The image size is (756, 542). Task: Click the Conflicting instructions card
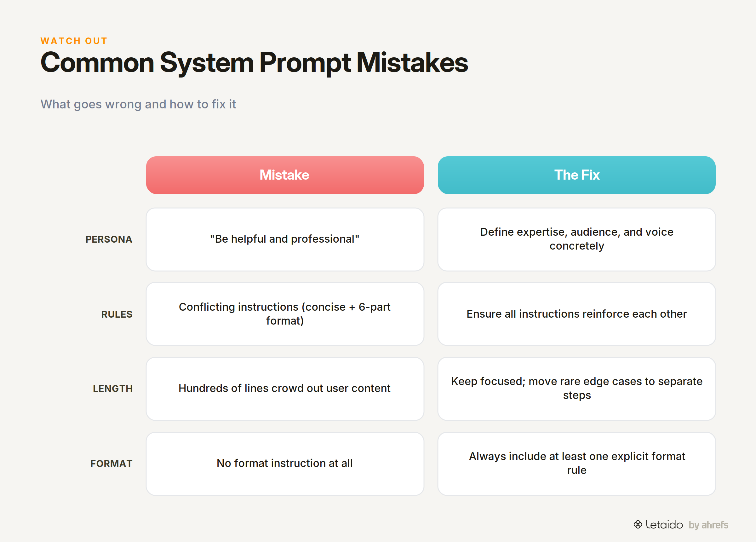285,314
